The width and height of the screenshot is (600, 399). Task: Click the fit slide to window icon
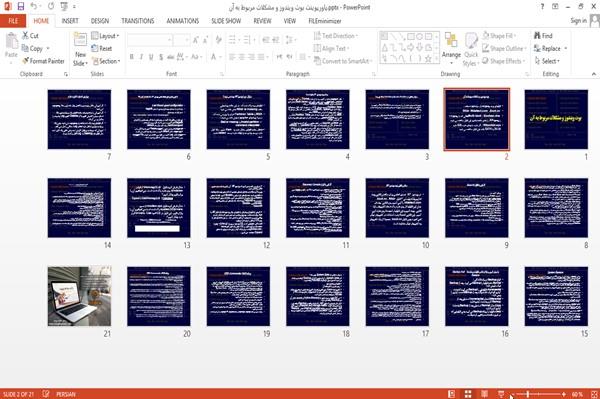[594, 394]
